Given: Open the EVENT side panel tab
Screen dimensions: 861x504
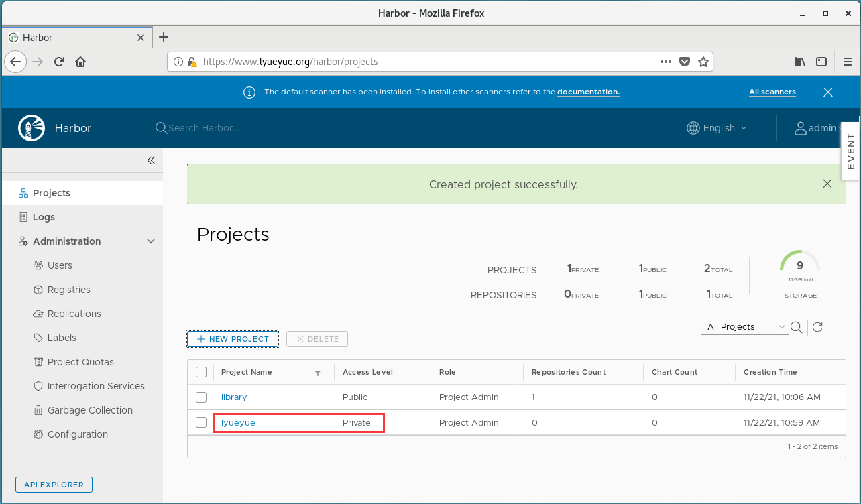Looking at the screenshot, I should 851,151.
